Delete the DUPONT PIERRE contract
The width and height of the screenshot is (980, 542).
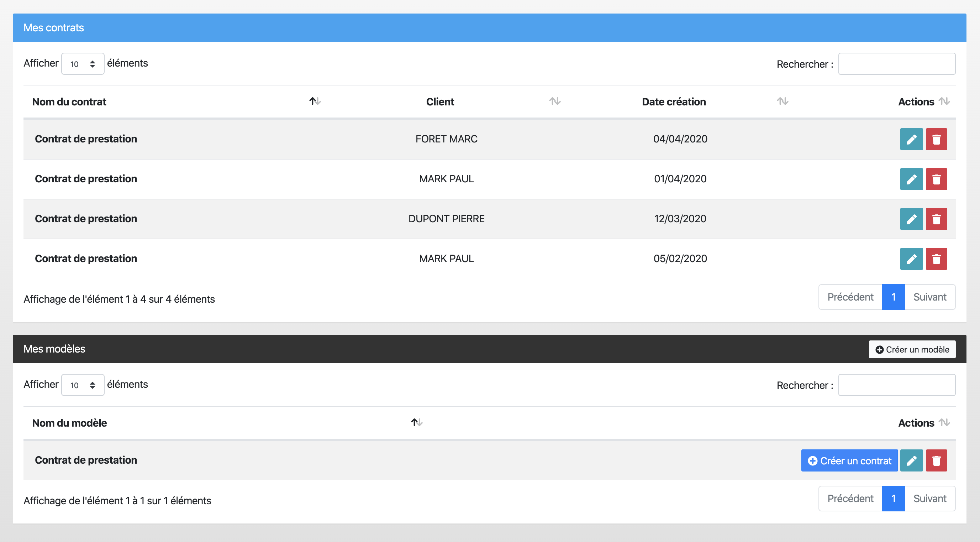[x=936, y=219]
